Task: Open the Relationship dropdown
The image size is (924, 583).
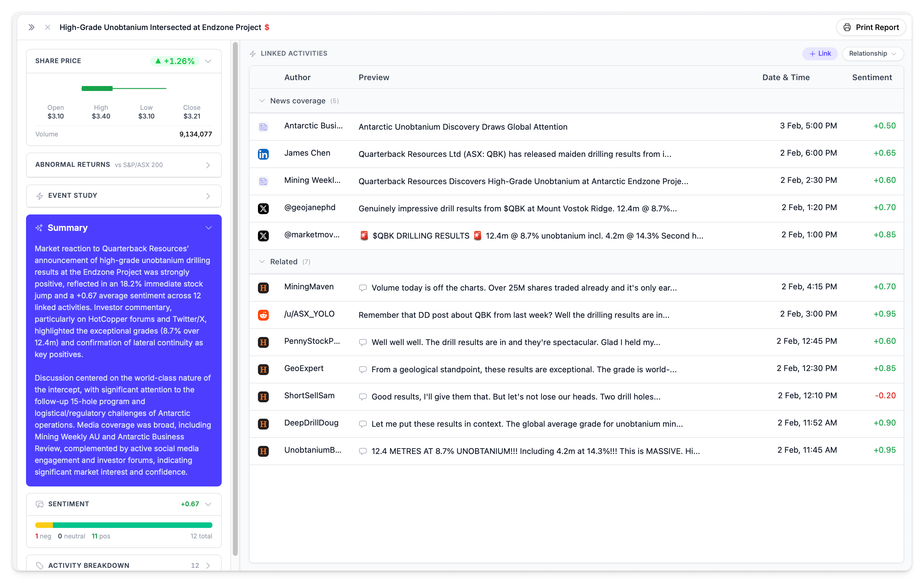Action: (872, 54)
